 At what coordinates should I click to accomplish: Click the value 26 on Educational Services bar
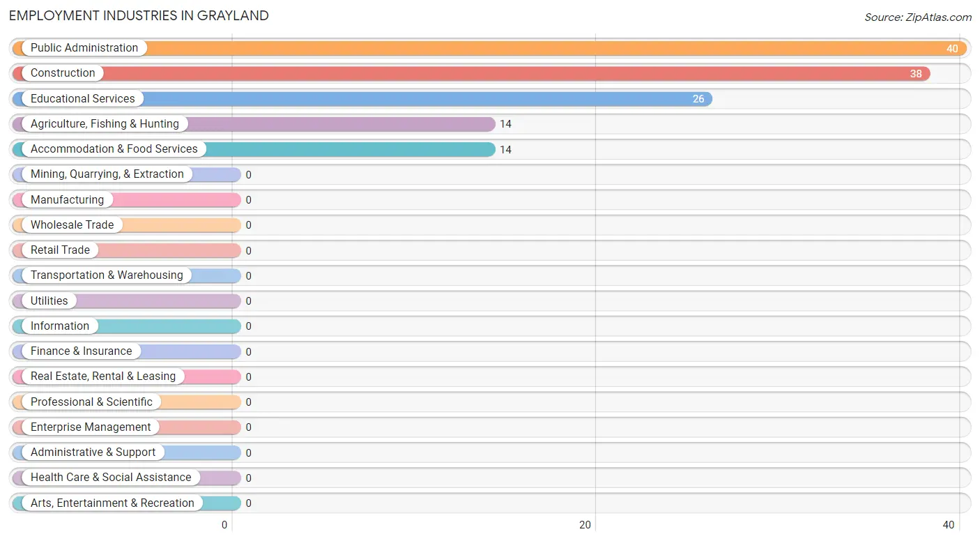[x=698, y=99]
